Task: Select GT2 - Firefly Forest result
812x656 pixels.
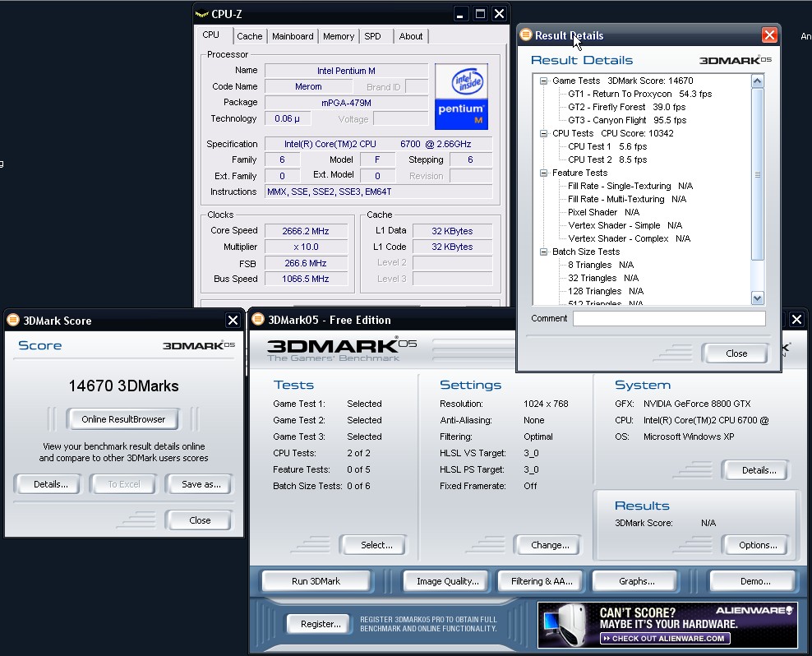Action: [x=626, y=107]
